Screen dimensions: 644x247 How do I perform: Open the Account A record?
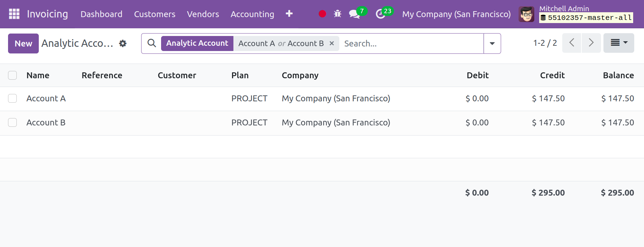tap(46, 99)
